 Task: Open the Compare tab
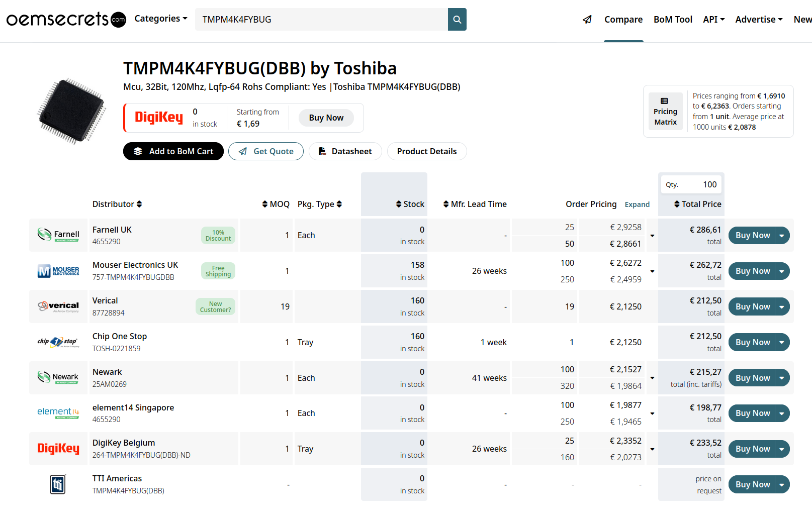click(623, 20)
